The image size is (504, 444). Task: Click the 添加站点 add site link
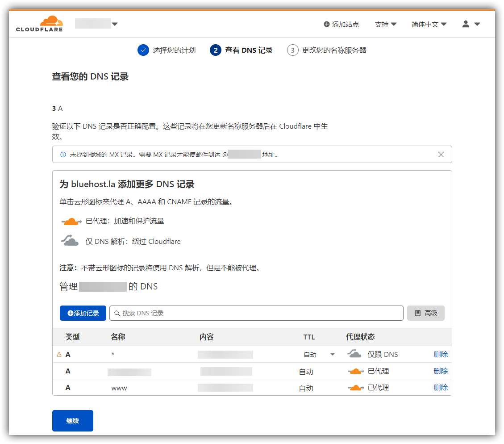(x=341, y=25)
